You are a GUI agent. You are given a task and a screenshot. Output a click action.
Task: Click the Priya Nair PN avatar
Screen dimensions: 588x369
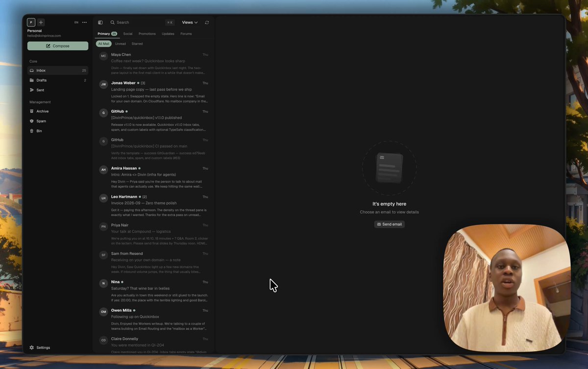click(103, 226)
